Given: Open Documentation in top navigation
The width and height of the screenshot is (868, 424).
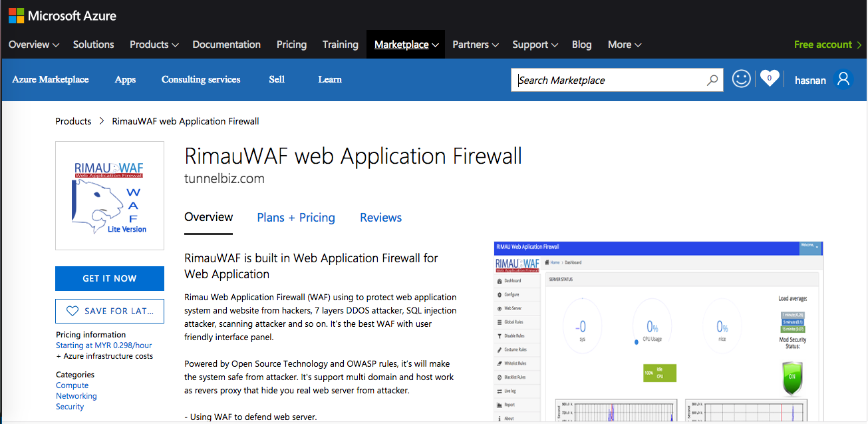Looking at the screenshot, I should coord(227,45).
